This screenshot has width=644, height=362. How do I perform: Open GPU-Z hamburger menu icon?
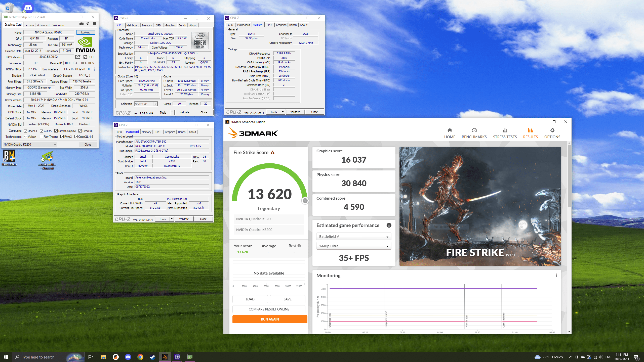[94, 24]
